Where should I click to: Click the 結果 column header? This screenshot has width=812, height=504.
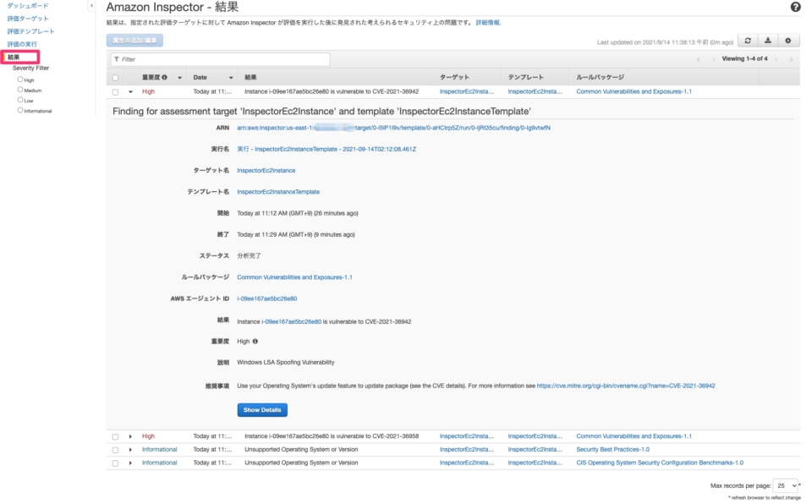250,77
